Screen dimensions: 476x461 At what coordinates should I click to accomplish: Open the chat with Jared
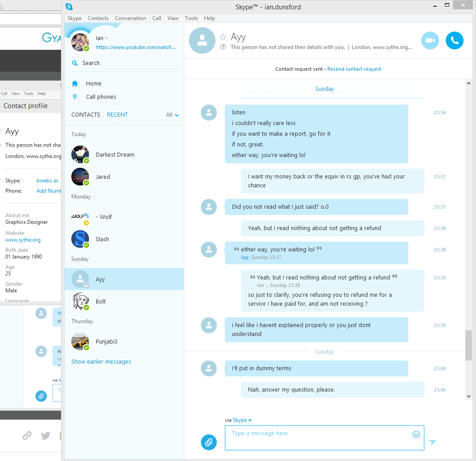pyautogui.click(x=124, y=177)
